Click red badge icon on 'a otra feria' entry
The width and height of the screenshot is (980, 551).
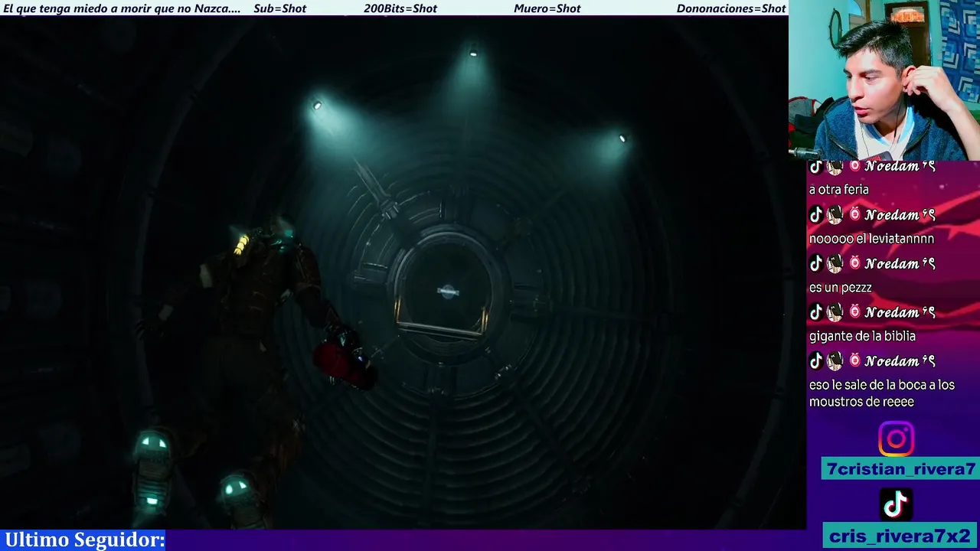pos(854,167)
